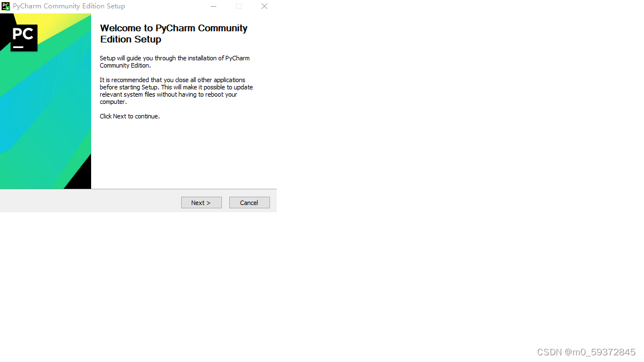Click the paragraph recommending closing other applications
Image resolution: width=644 pixels, height=362 pixels.
pyautogui.click(x=176, y=90)
